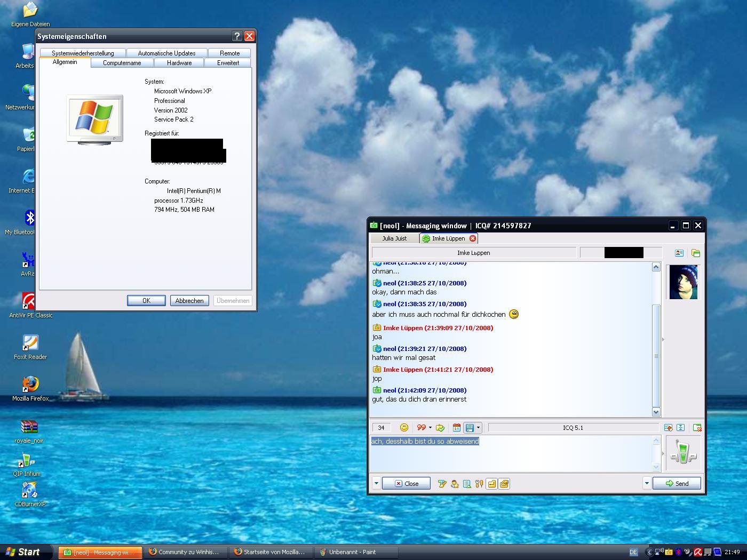Click the calendar message history icon
Viewport: 747px width, 560px height.
pyautogui.click(x=456, y=428)
